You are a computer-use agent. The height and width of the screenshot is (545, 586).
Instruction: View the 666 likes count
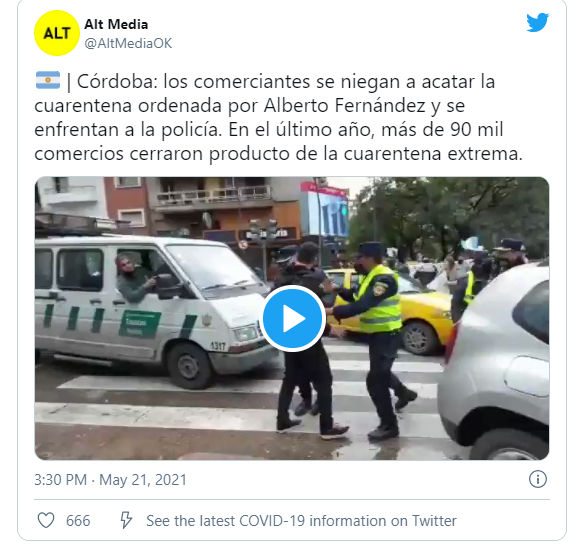point(78,521)
